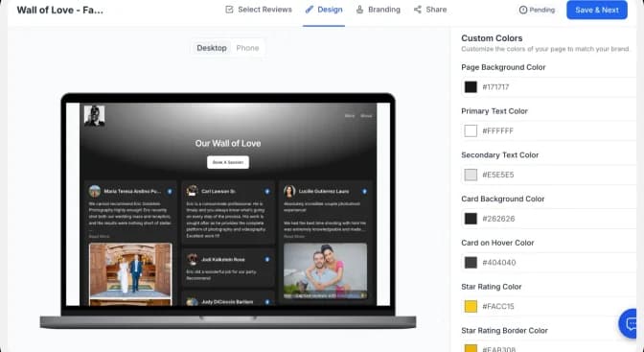Edit the #404040 hex value field
Viewport: 644px width, 352px height.
click(x=549, y=263)
